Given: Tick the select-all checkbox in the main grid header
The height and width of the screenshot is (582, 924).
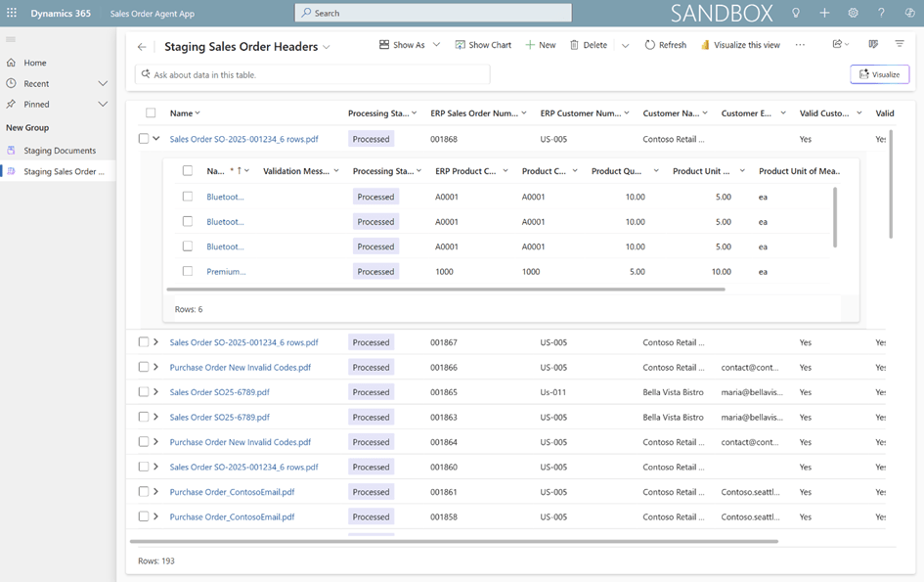Looking at the screenshot, I should 151,113.
